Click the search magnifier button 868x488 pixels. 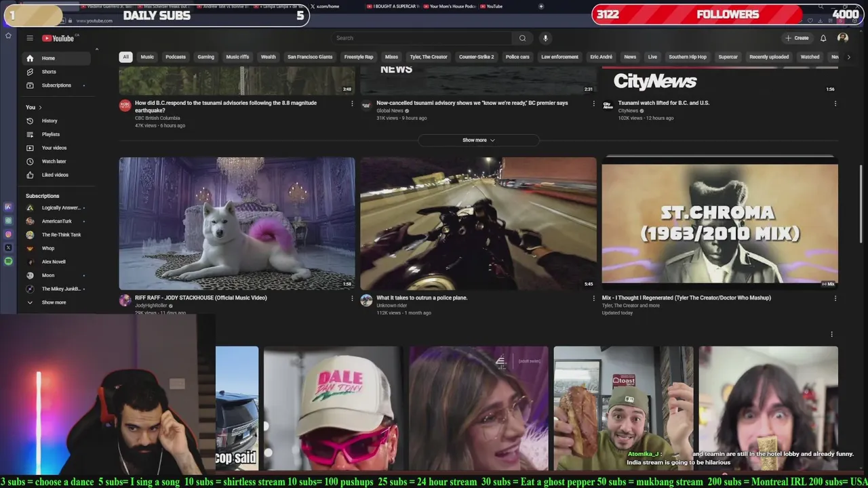point(522,38)
